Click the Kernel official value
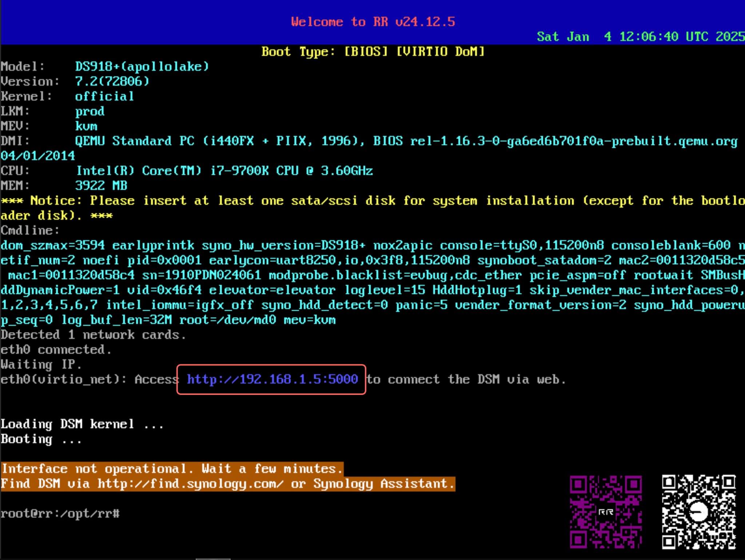The width and height of the screenshot is (745, 560). pos(104,96)
